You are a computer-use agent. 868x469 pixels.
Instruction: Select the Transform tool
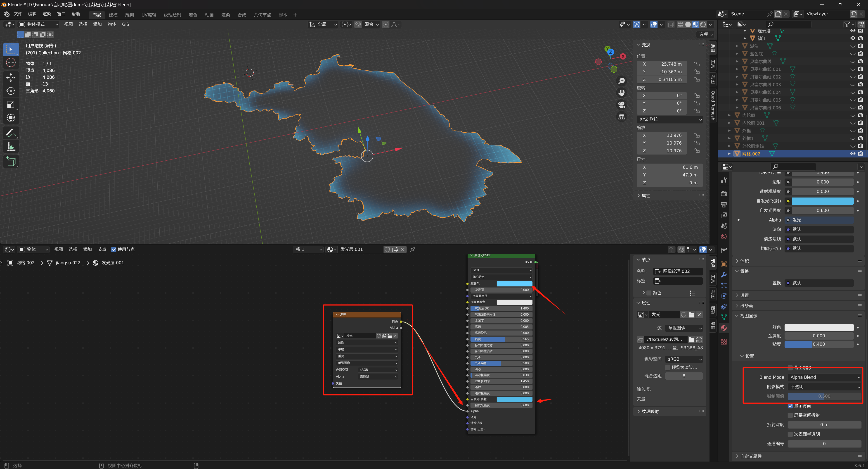(11, 118)
